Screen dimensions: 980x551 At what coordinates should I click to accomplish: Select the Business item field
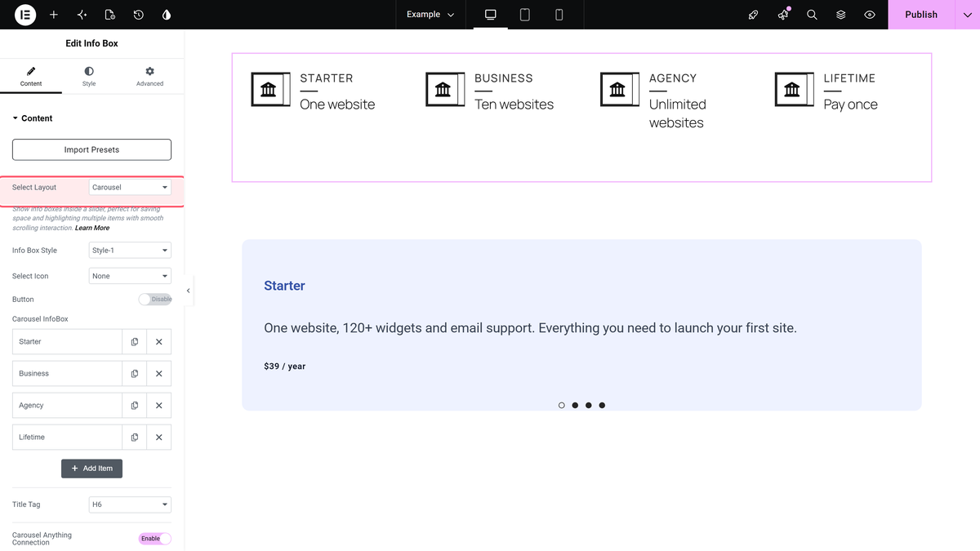tap(67, 374)
